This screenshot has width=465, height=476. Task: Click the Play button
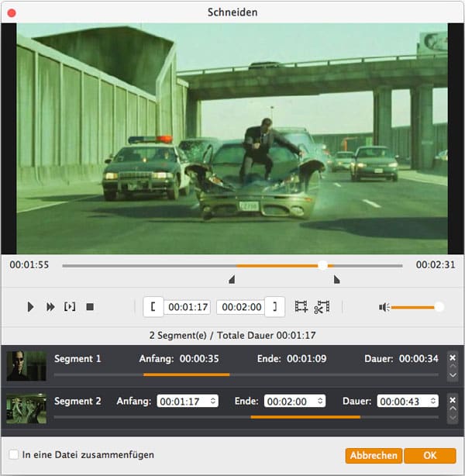coord(30,307)
